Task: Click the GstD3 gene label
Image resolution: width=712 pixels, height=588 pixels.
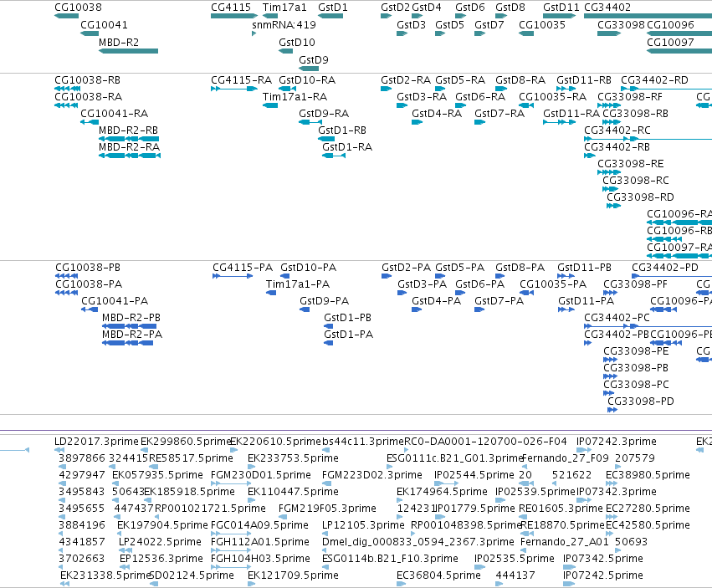Action: tap(411, 25)
